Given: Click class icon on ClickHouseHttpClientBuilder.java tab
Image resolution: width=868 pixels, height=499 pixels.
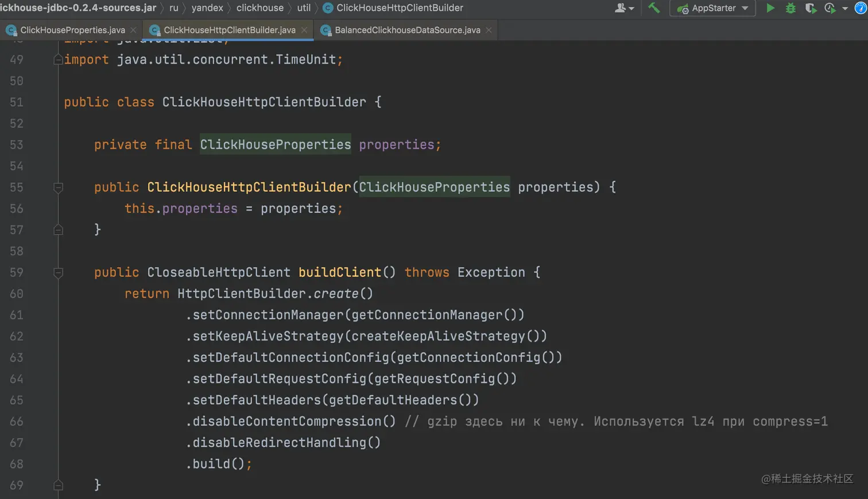Looking at the screenshot, I should coord(154,30).
